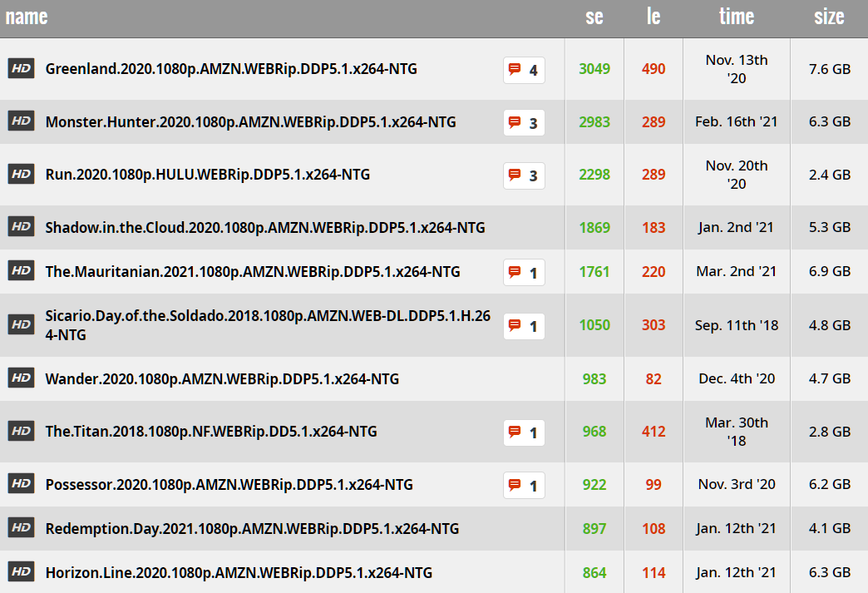868x593 pixels.
Task: Click leechers count 412 for The.Titan
Action: (x=653, y=432)
